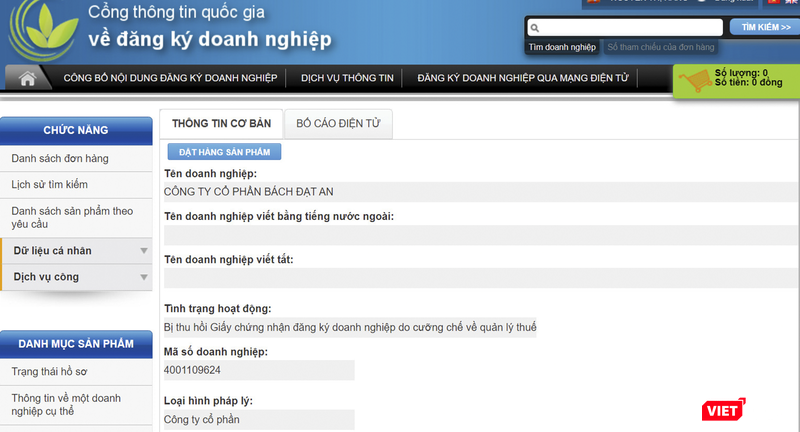Screen dimensions: 800x432
Task: Open Trạng thái hồ sơ link
Action: click(x=49, y=372)
